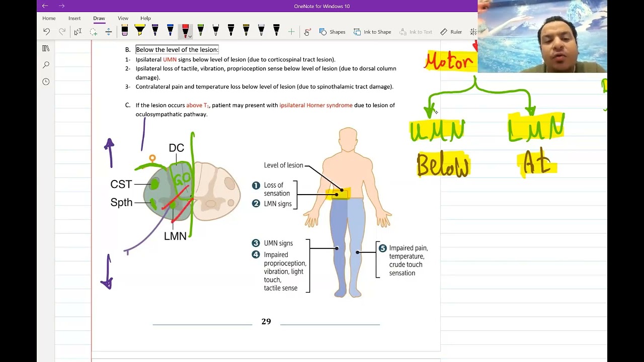
Task: Click the page number 29
Action: click(x=266, y=321)
